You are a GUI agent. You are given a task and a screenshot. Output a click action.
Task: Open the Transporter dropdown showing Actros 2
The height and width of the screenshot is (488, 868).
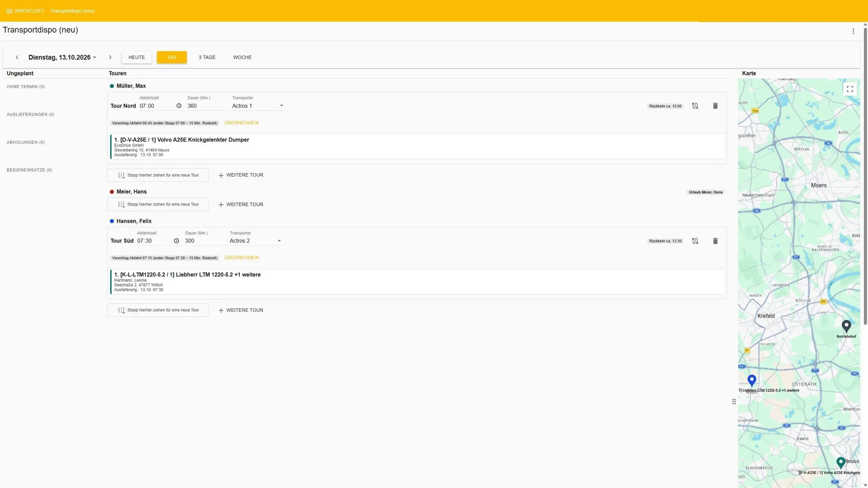(x=256, y=241)
